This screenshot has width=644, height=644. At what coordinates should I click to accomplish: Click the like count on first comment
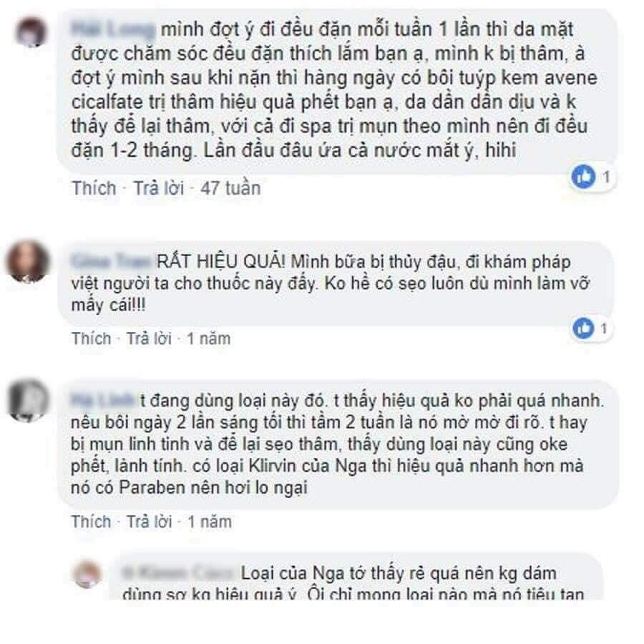pyautogui.click(x=606, y=177)
